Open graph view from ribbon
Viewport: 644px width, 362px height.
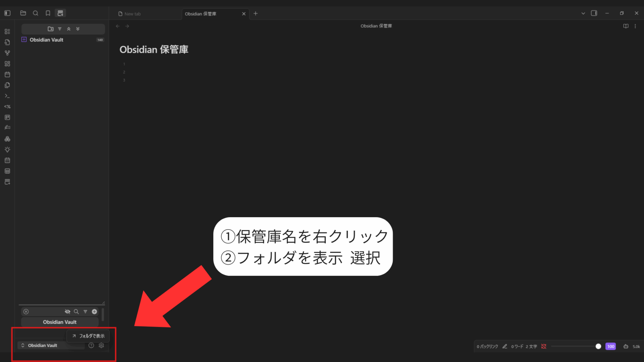pyautogui.click(x=7, y=53)
